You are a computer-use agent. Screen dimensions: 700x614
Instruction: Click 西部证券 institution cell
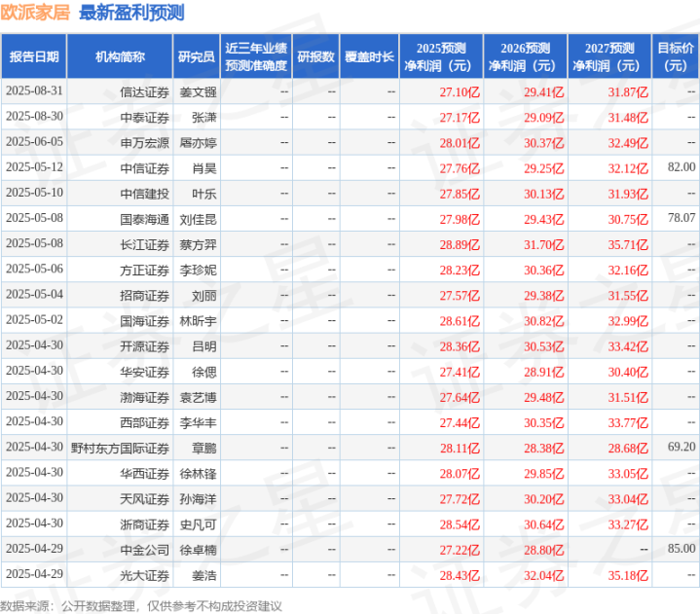[x=144, y=423]
